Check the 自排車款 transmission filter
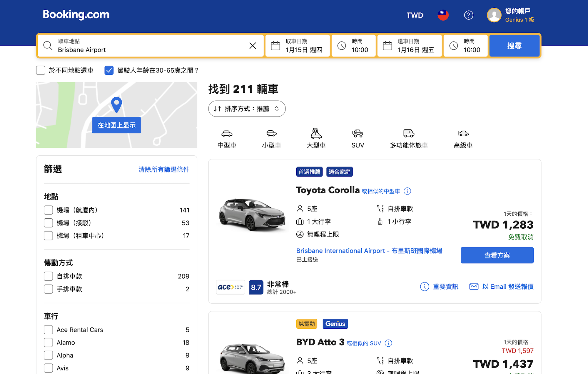Image resolution: width=588 pixels, height=374 pixels. 48,276
